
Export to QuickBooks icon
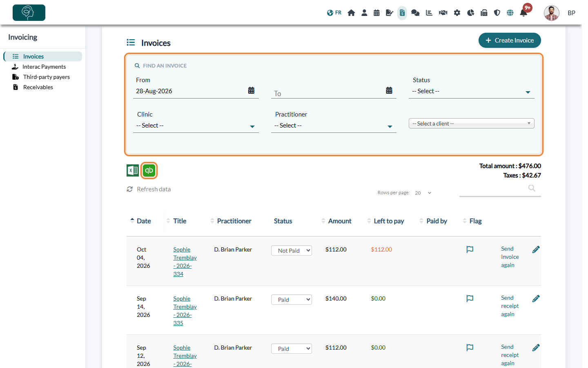click(x=149, y=170)
